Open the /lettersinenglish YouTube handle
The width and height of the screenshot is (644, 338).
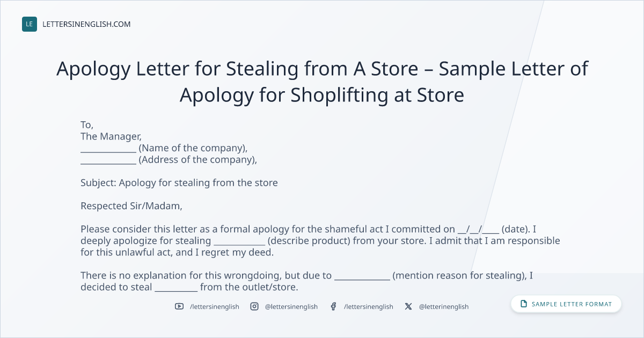[215, 306]
